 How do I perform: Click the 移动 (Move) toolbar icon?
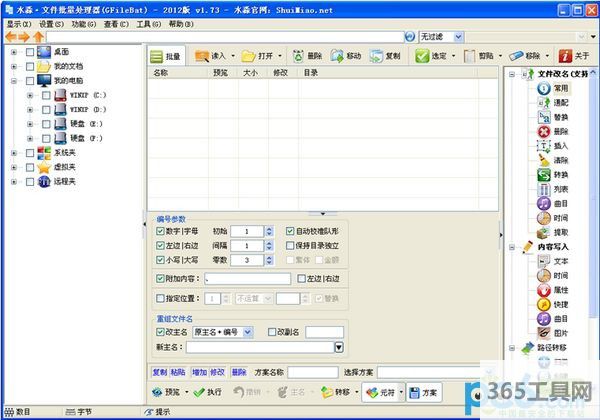[347, 56]
